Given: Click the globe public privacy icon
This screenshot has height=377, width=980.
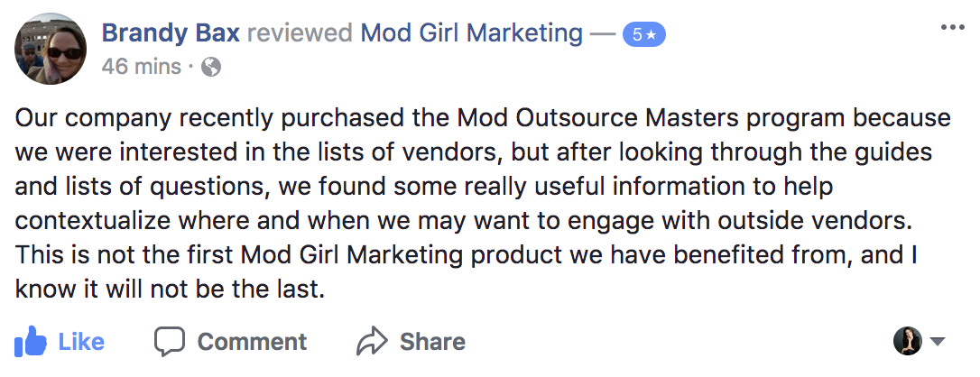Looking at the screenshot, I should 212,67.
